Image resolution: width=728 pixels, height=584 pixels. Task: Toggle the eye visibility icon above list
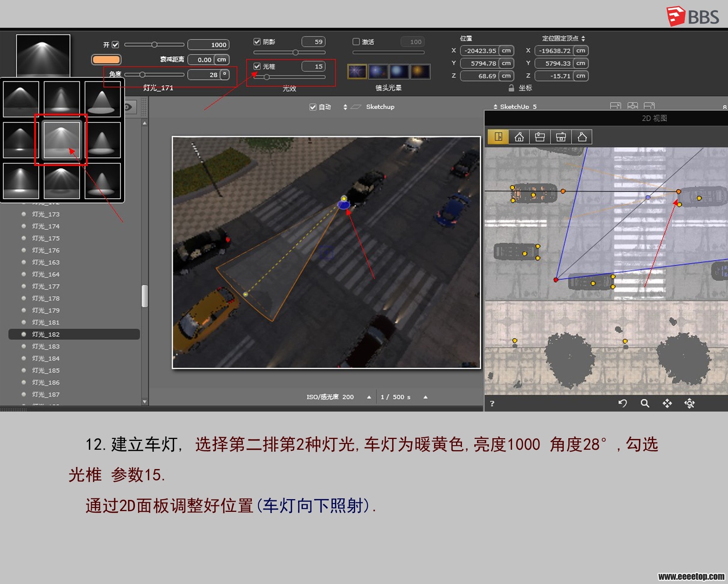coord(128,107)
